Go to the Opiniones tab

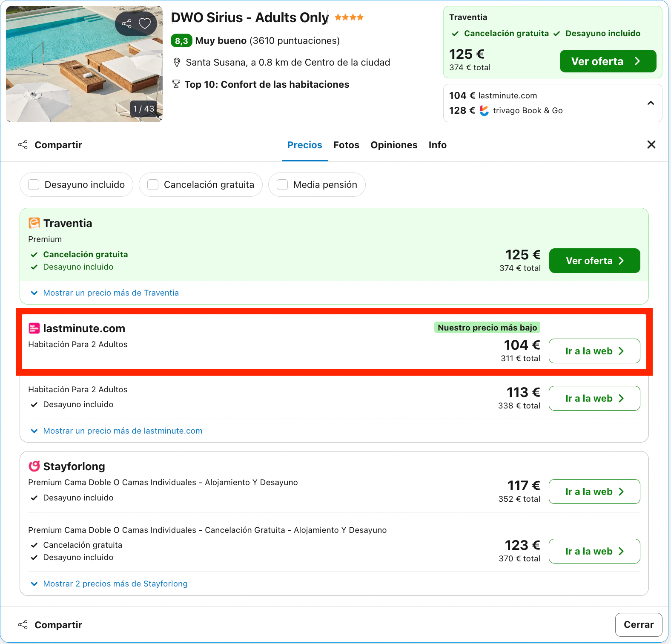click(394, 145)
